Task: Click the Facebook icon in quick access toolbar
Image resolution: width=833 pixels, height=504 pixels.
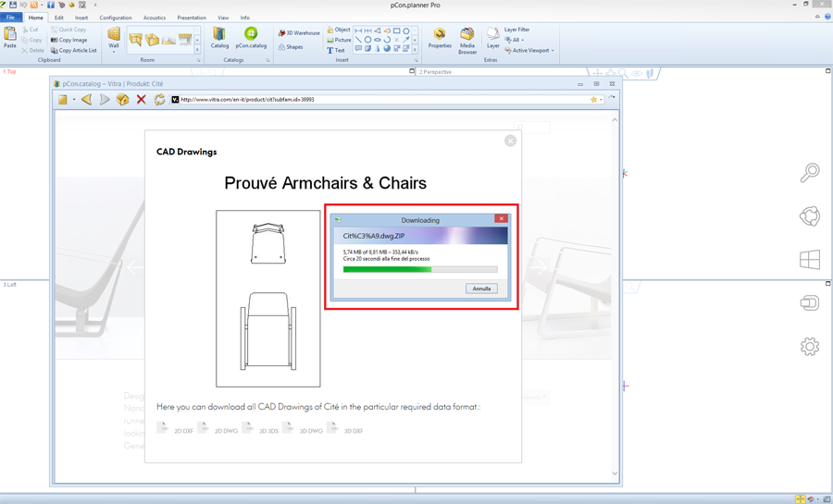Action: [51, 5]
